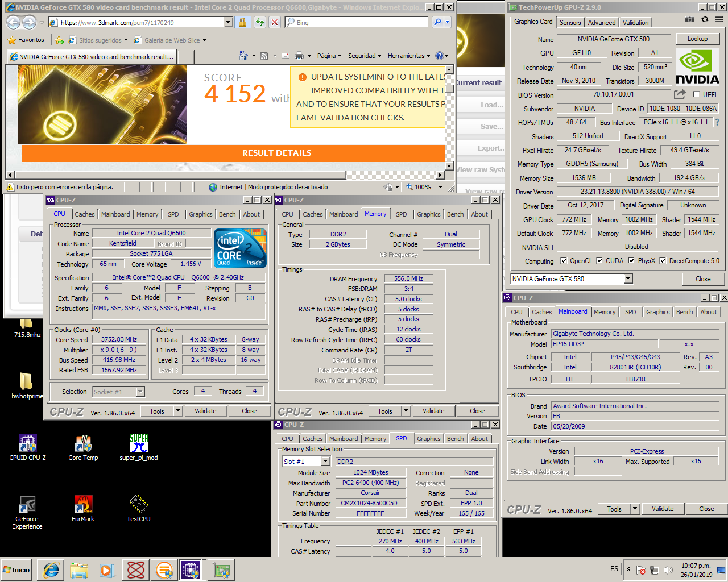Click the red stop loading icon

(x=275, y=22)
